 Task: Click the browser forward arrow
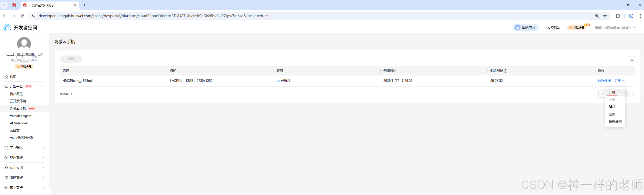click(14, 16)
